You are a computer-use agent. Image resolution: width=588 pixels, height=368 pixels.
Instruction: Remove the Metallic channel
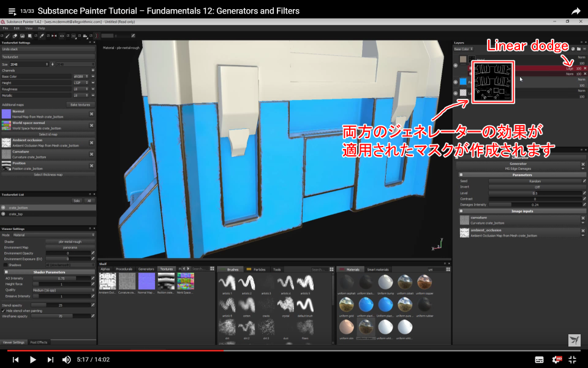click(92, 96)
